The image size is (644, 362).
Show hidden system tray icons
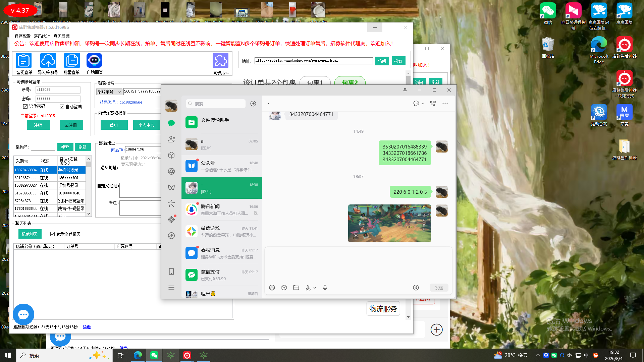click(x=538, y=355)
